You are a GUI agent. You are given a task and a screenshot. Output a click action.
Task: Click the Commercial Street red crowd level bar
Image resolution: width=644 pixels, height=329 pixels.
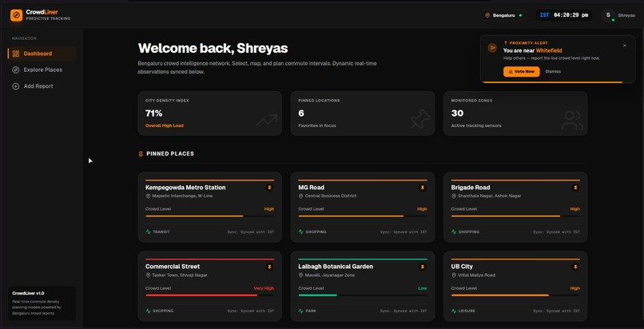pyautogui.click(x=209, y=295)
